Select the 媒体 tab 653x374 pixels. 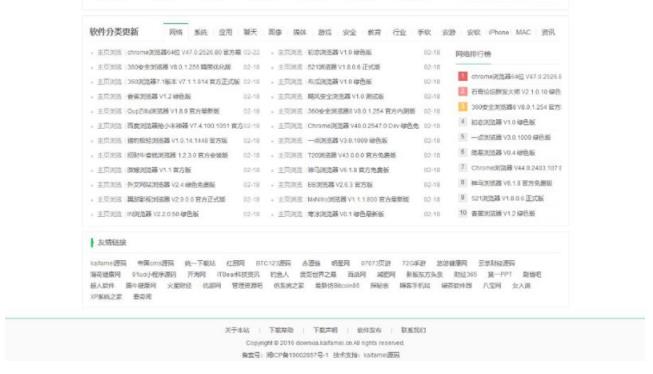tap(300, 32)
